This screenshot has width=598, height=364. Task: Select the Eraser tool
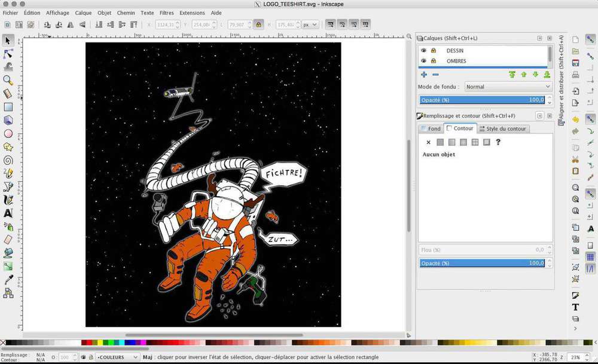8,240
